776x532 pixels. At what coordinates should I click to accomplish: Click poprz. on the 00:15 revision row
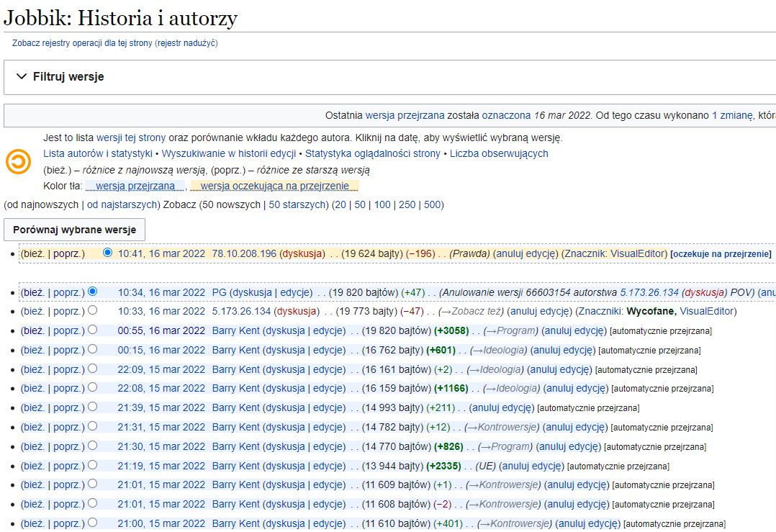[68, 351]
